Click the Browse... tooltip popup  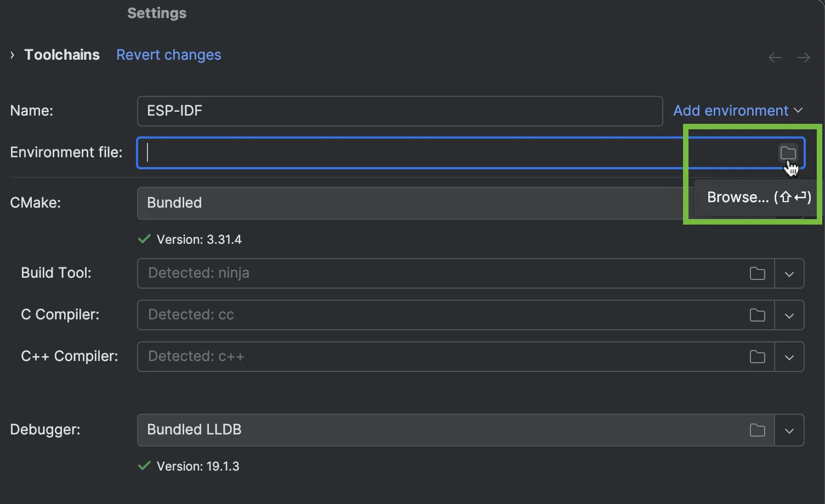pos(758,197)
